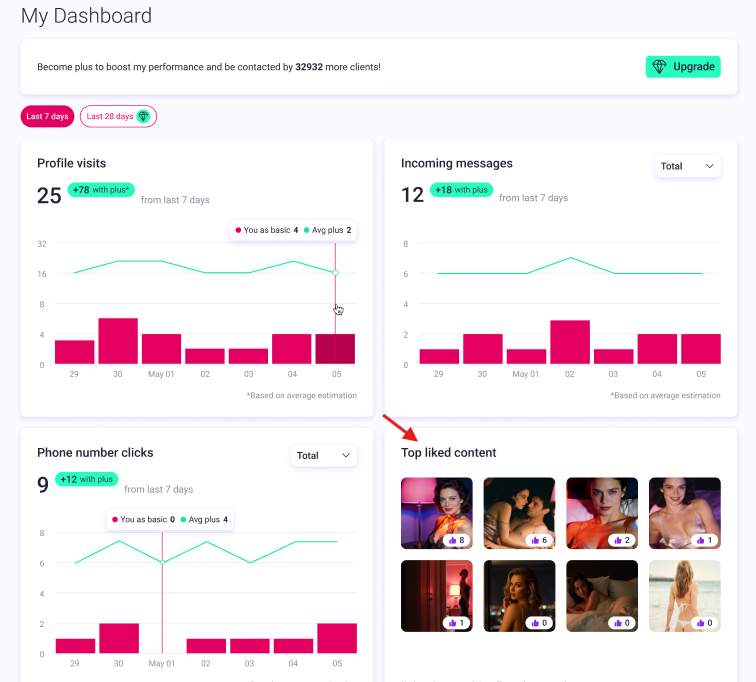Click the thumbs-up icon showing 2 likes
Image resolution: width=756 pixels, height=682 pixels.
pos(618,540)
